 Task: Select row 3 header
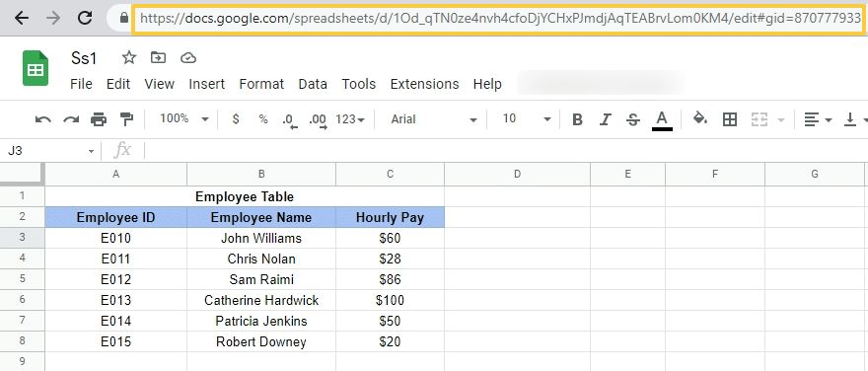(x=22, y=238)
